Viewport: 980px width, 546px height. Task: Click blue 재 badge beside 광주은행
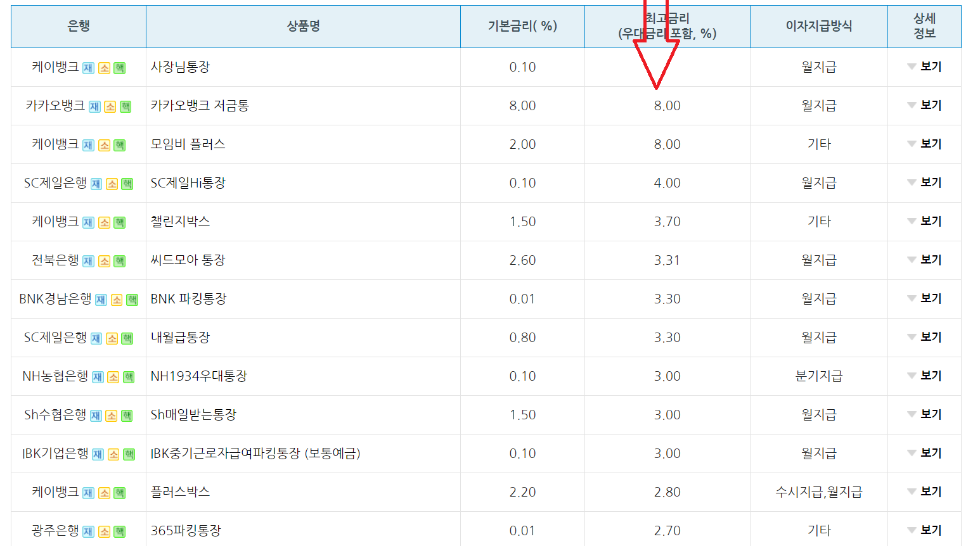(x=88, y=531)
